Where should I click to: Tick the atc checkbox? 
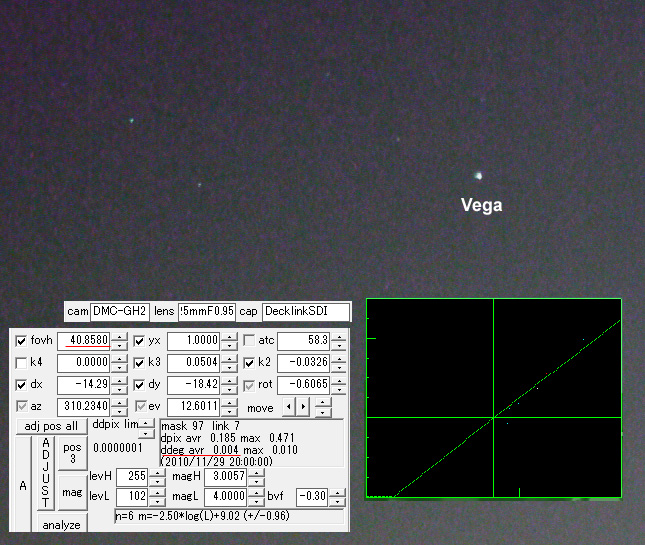pos(250,341)
